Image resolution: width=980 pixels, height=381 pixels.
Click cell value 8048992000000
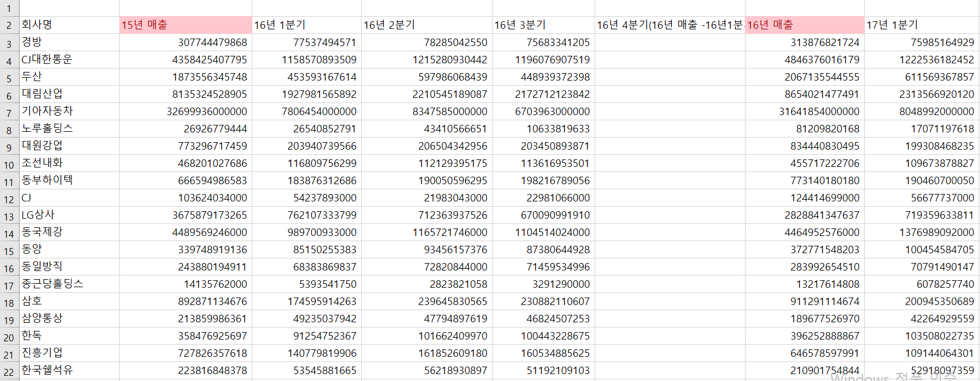point(922,111)
